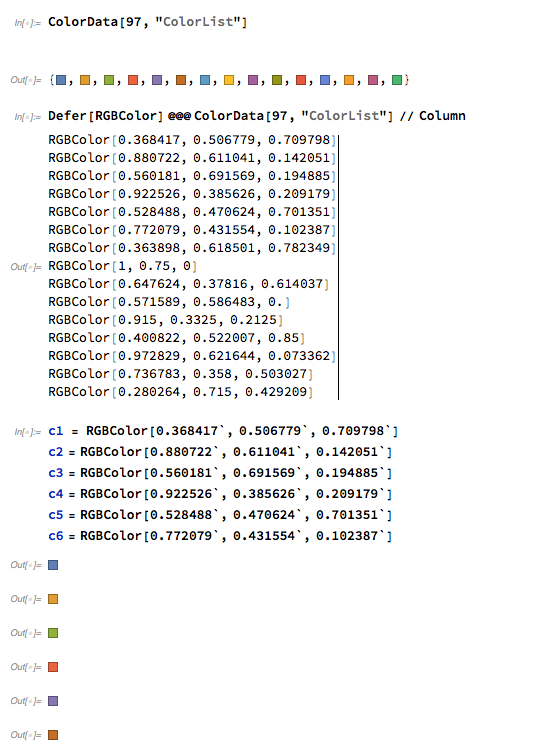Click the Out label beside the standalone red swatch
534x756 pixels.
pyautogui.click(x=26, y=667)
